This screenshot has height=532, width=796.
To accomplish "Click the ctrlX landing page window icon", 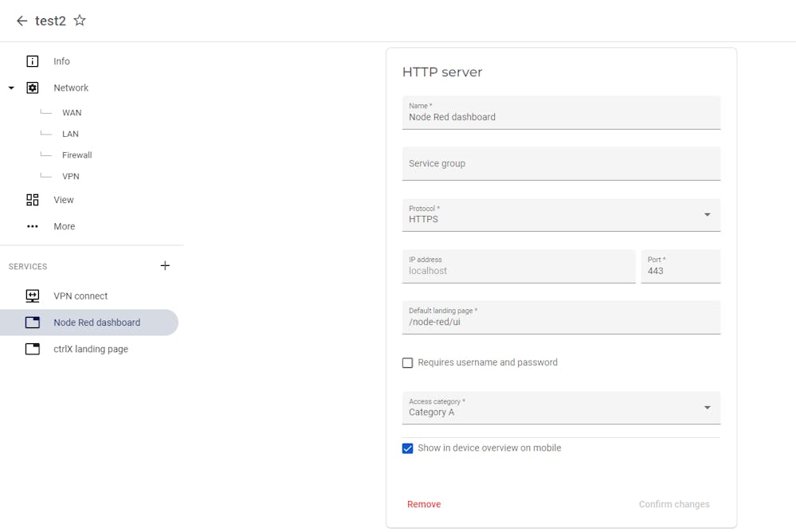I will (33, 349).
